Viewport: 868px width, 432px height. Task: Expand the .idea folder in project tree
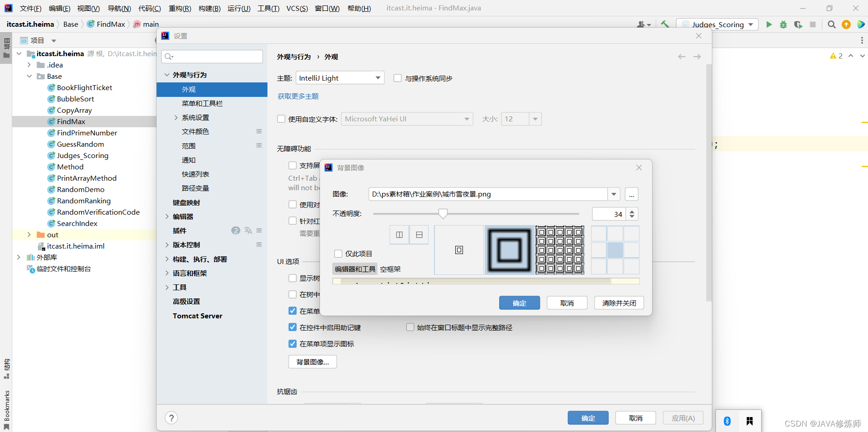click(29, 65)
